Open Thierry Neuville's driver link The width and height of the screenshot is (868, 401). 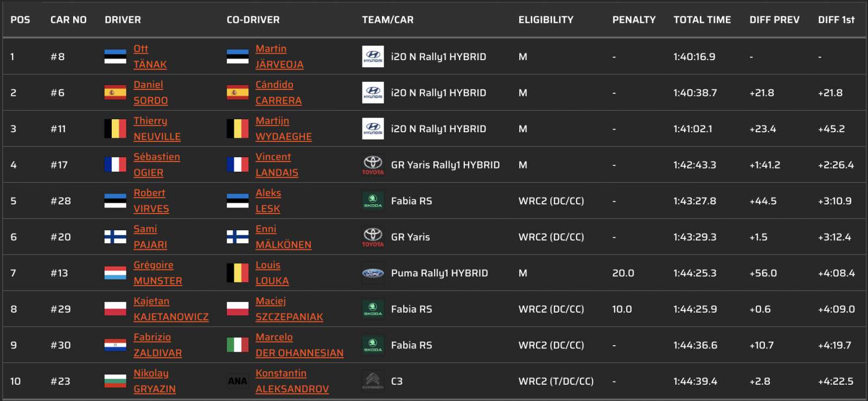[157, 128]
